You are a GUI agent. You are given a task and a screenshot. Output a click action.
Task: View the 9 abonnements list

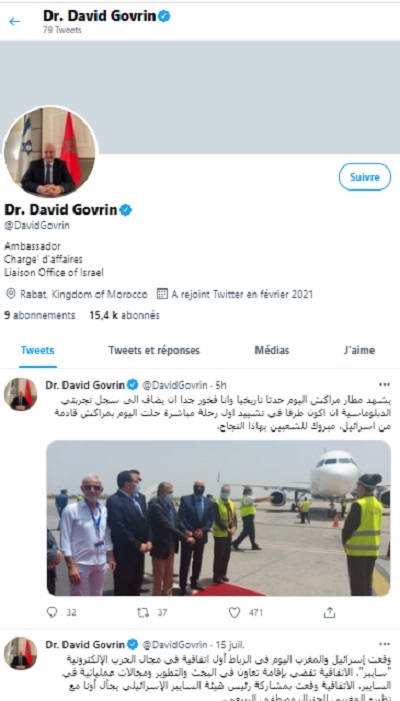[x=40, y=316]
